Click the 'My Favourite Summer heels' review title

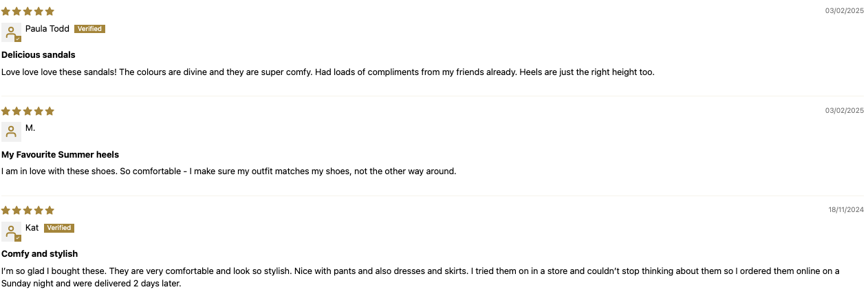pos(61,154)
